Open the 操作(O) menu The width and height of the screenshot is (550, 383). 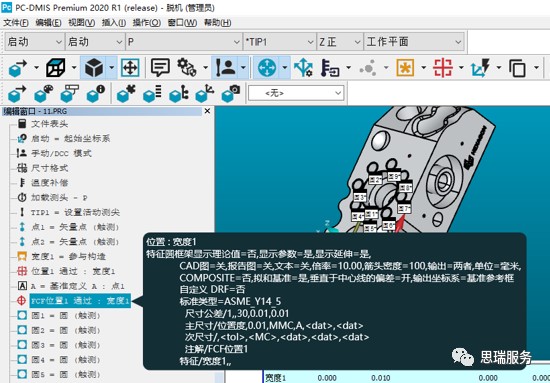(147, 22)
